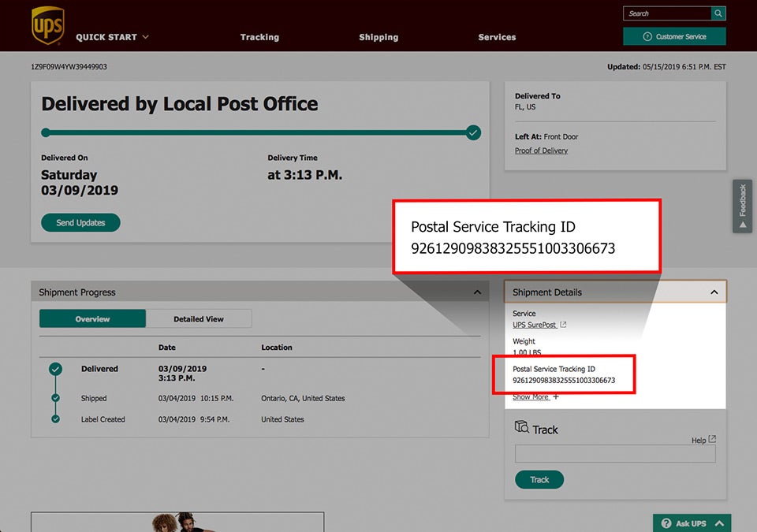Open the UPS SurePost service link

point(535,325)
